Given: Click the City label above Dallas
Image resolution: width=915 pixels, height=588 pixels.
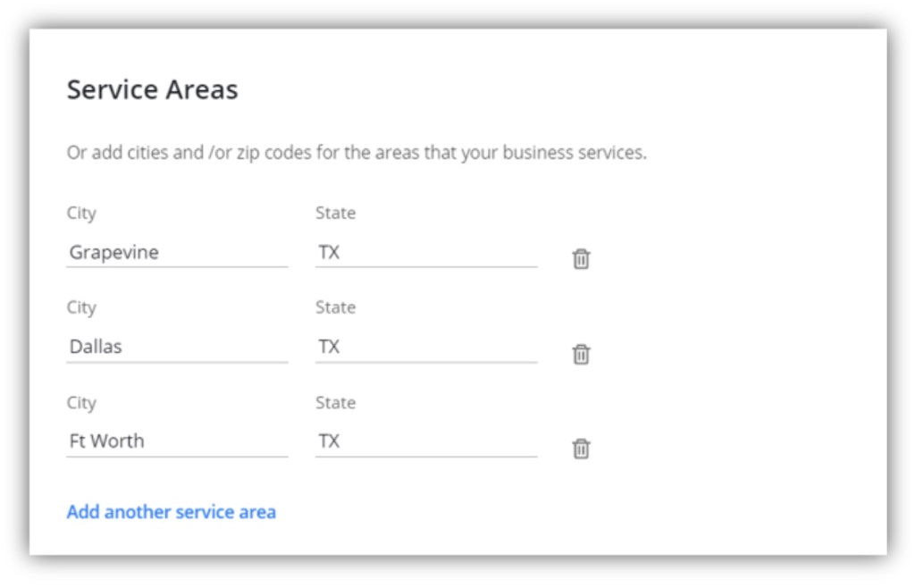Looking at the screenshot, I should 81,307.
